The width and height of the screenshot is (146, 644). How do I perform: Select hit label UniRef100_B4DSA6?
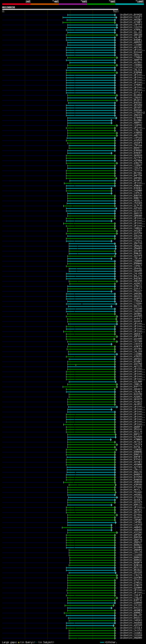[x=131, y=110]
